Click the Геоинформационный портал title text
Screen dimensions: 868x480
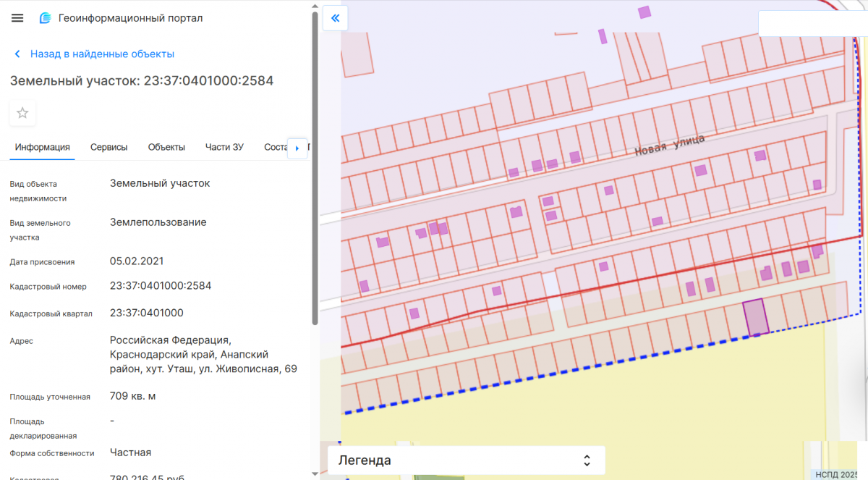point(130,18)
